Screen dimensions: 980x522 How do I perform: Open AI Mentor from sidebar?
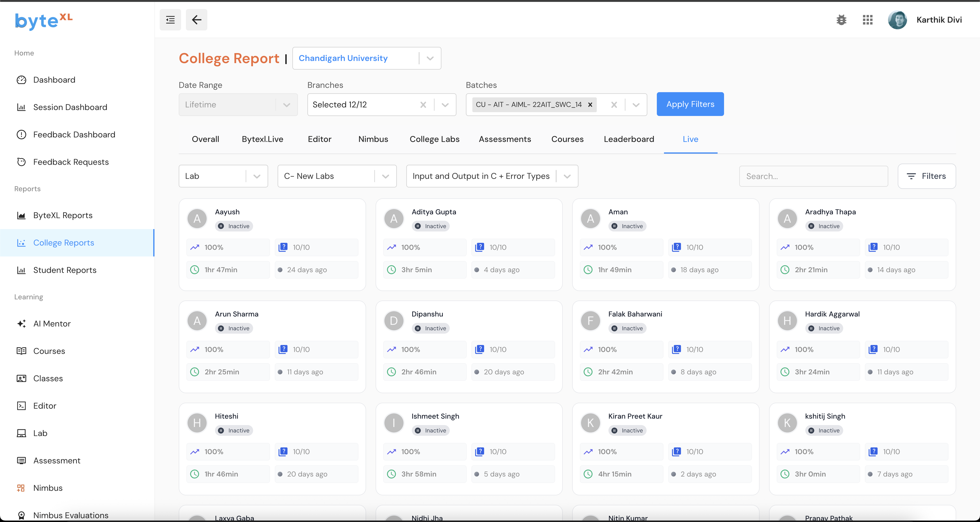coord(52,324)
